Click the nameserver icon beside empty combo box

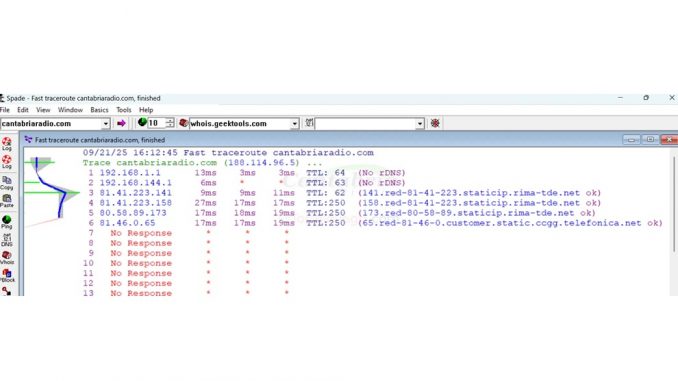point(309,123)
